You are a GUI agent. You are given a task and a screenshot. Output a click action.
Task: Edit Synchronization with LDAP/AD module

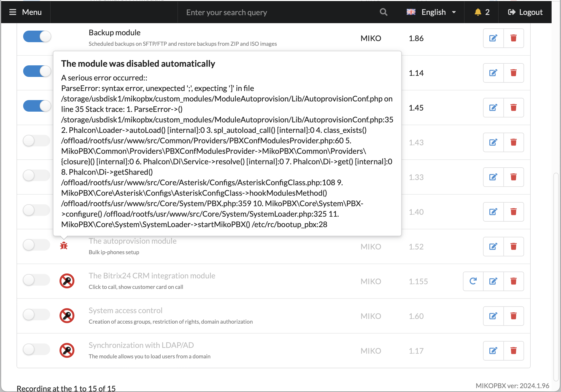493,351
